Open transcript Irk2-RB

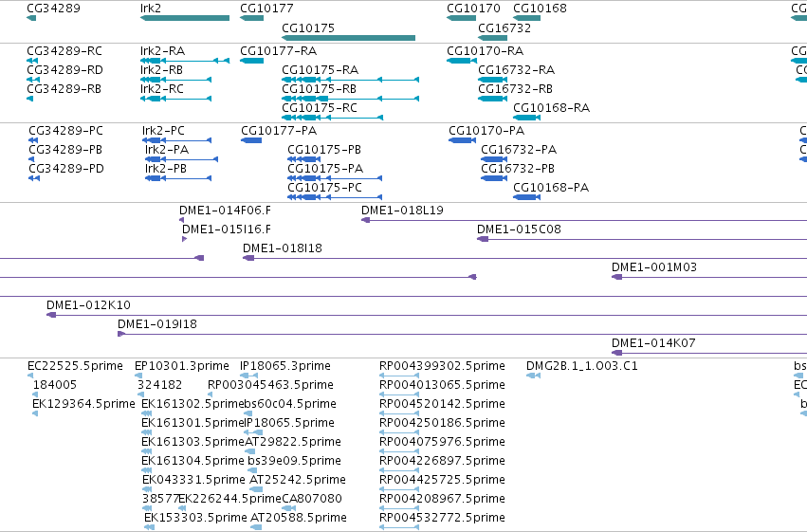pyautogui.click(x=161, y=70)
